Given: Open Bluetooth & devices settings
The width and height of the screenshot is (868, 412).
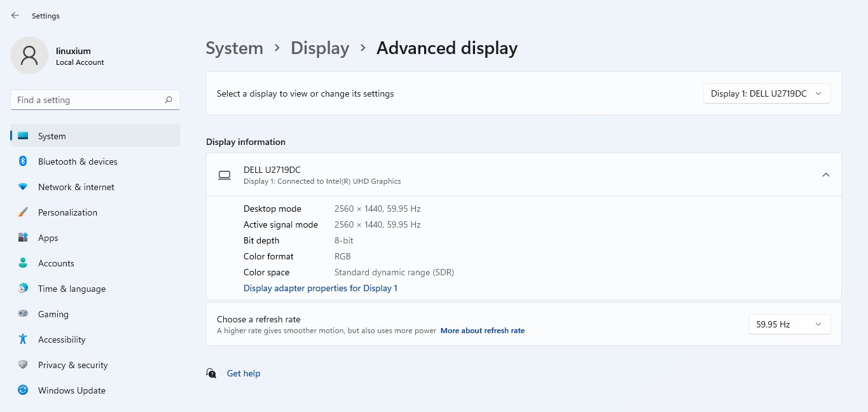Looking at the screenshot, I should [x=78, y=161].
